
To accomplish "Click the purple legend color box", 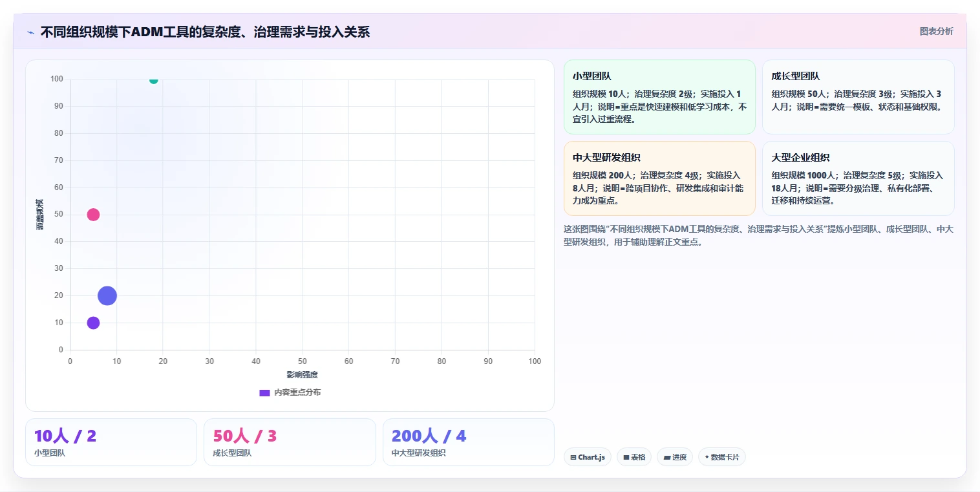I will tap(264, 392).
